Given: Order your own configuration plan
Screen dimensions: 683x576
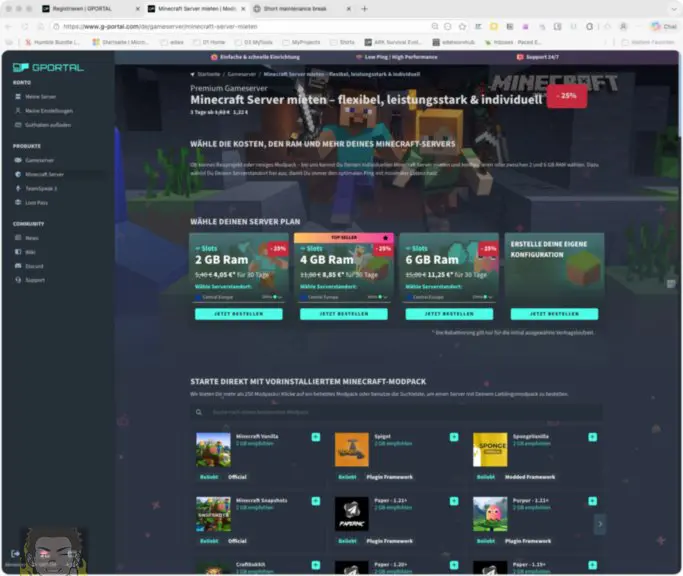Looking at the screenshot, I should [555, 314].
